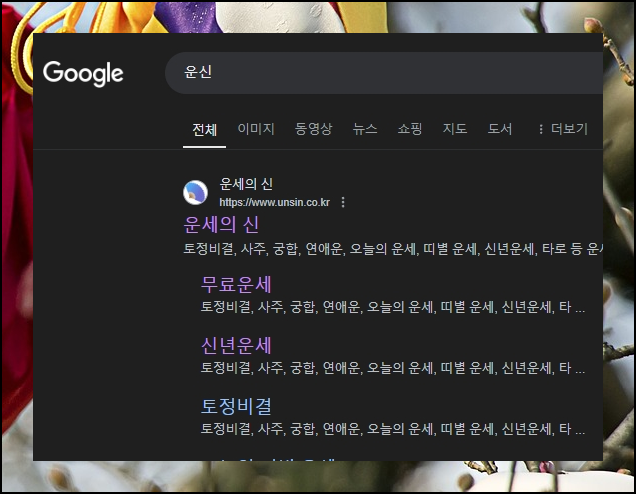
Task: Open the 토정비결 sitelink
Action: tap(236, 406)
